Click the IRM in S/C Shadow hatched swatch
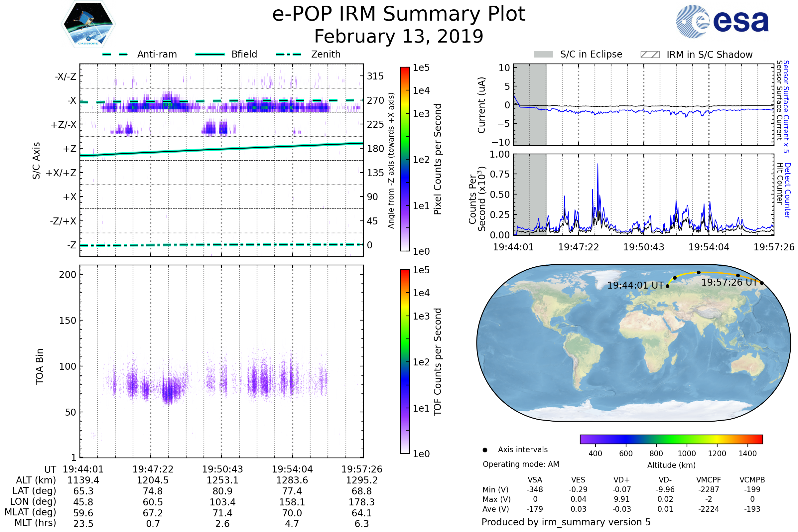Viewport: 798px width, 532px height. point(650,55)
